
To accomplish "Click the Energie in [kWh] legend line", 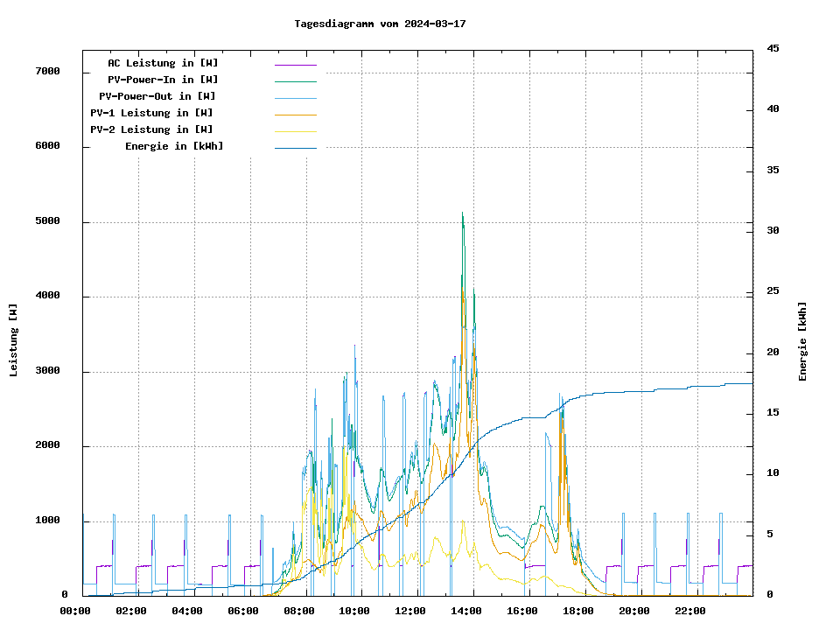I will pyautogui.click(x=295, y=148).
